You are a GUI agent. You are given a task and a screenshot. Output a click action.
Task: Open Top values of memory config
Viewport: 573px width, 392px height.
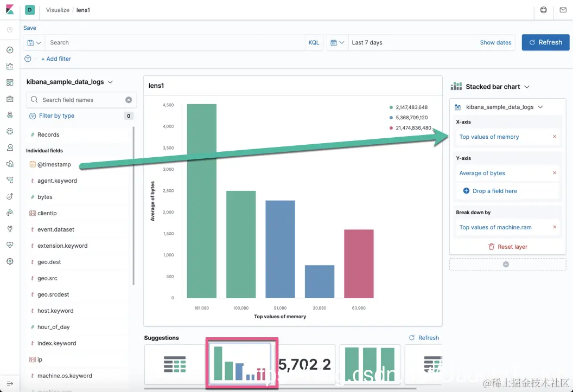(489, 137)
